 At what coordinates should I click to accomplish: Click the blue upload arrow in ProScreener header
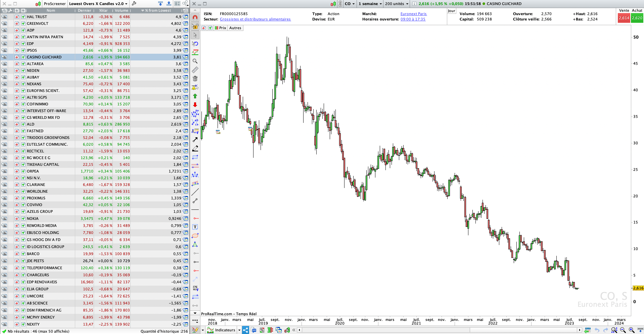point(169,4)
